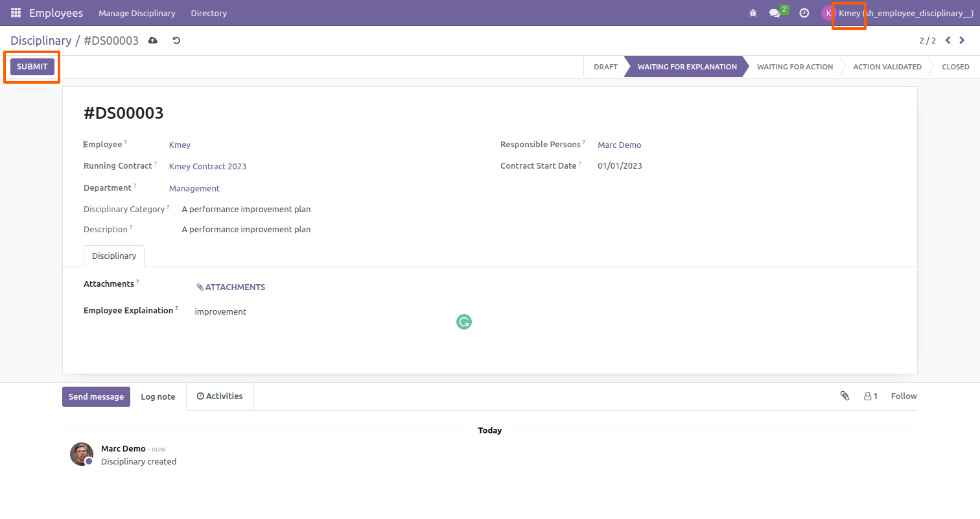The height and width of the screenshot is (519, 980).
Task: Click Marc Demo author name in chatter
Action: click(x=123, y=449)
